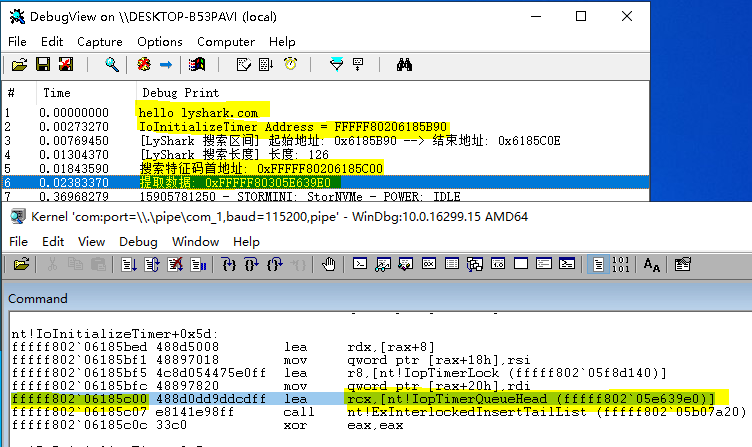This screenshot has width=752, height=447.
Task: Toggle capture with magnifying glass icon
Action: 112,64
